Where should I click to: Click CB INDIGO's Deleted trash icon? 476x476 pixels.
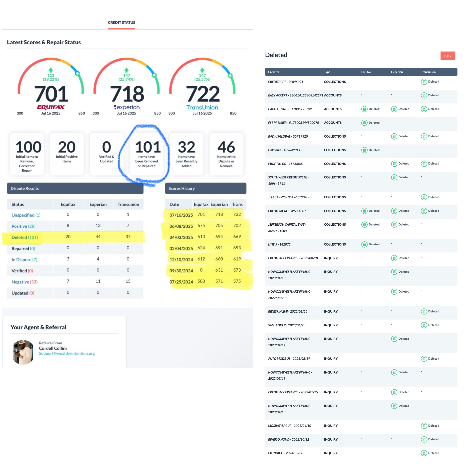coord(424,453)
